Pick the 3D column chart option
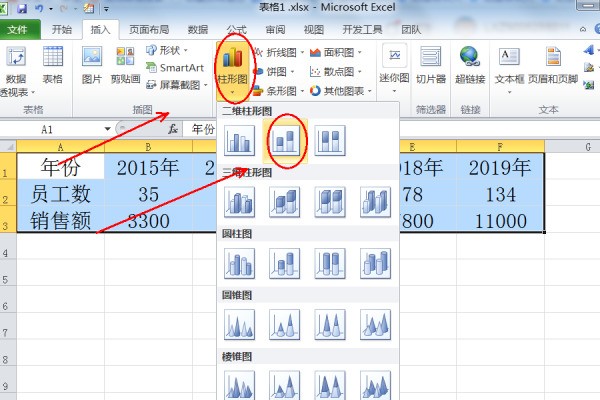 (x=375, y=202)
